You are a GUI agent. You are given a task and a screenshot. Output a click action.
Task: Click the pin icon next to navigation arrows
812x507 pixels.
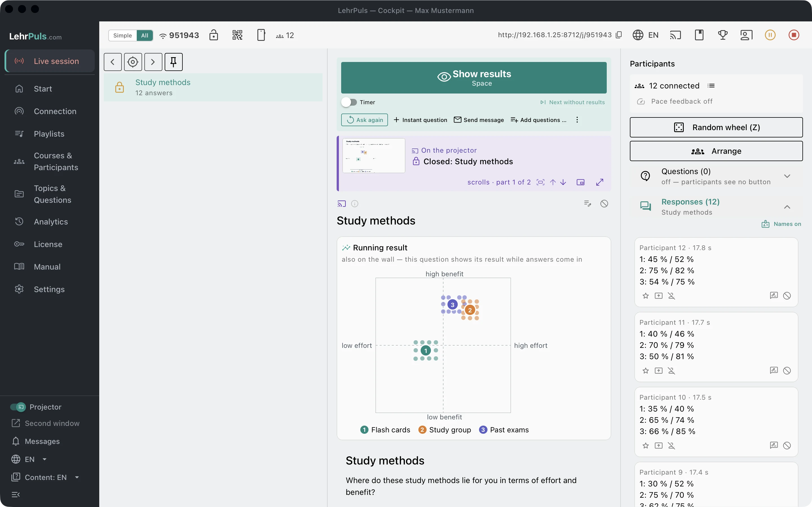pyautogui.click(x=173, y=62)
